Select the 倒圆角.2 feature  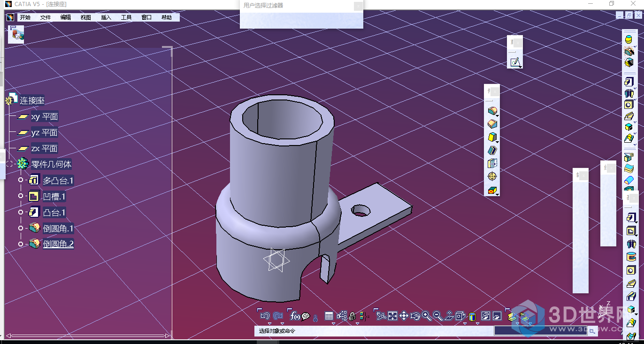[x=58, y=244]
